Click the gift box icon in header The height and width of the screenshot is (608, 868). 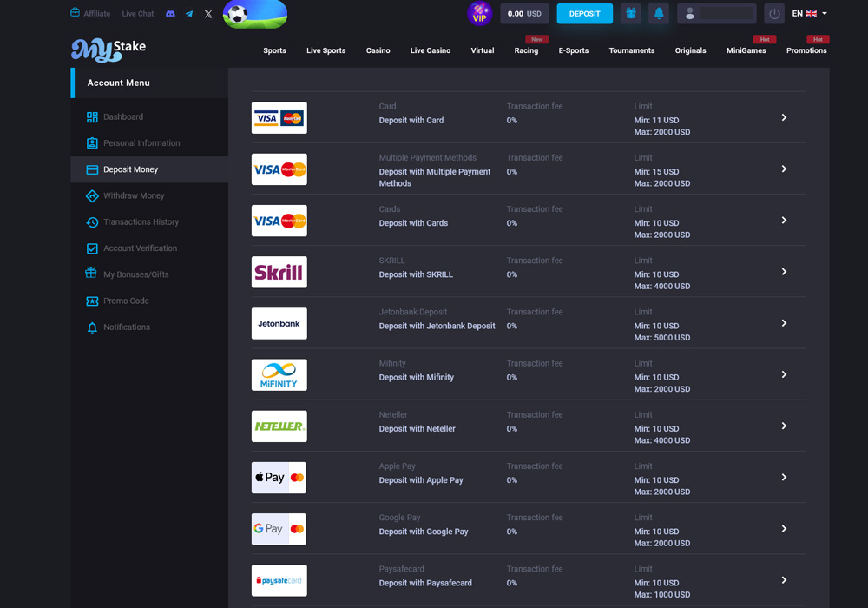631,14
